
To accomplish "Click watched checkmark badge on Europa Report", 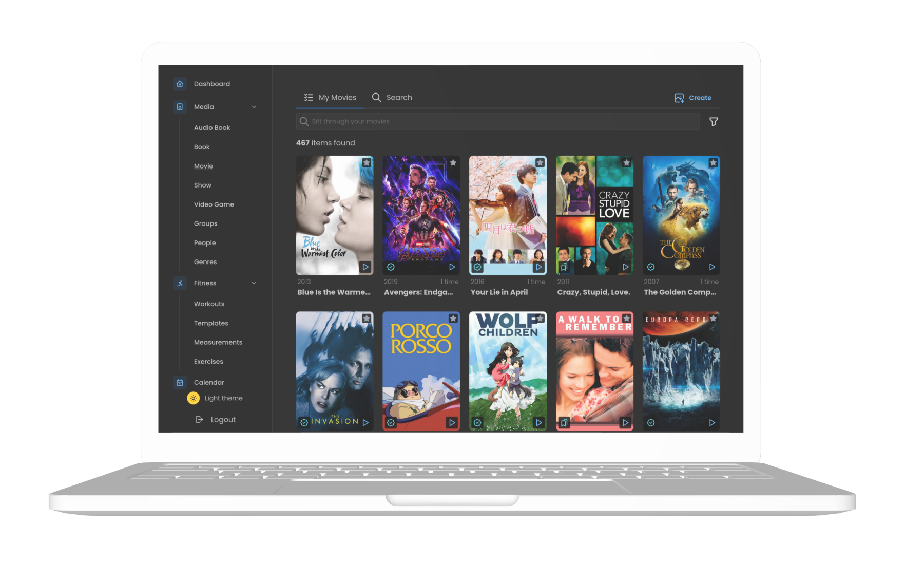I will [x=651, y=423].
